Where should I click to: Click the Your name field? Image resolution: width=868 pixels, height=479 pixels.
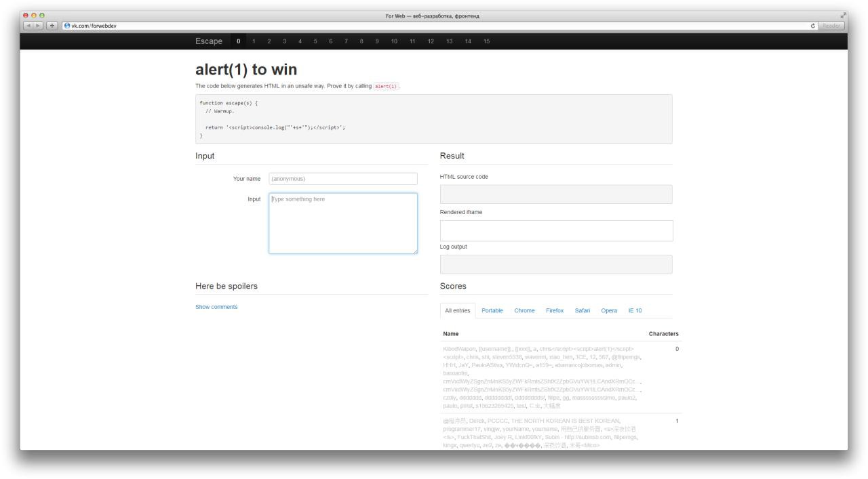343,179
